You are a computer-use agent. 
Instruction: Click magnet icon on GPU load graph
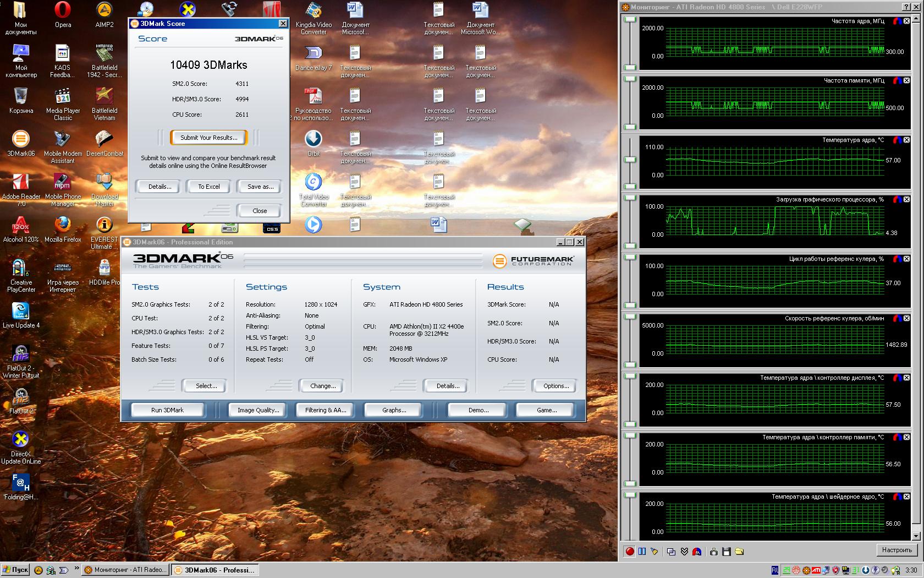[x=897, y=199]
